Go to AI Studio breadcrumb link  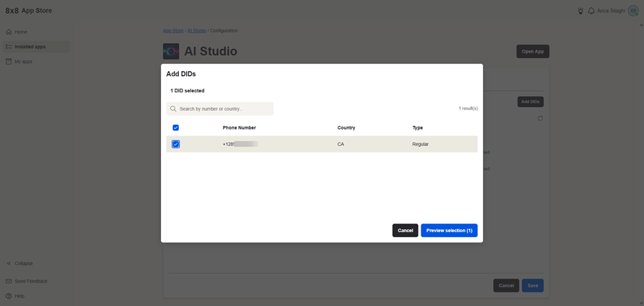197,30
